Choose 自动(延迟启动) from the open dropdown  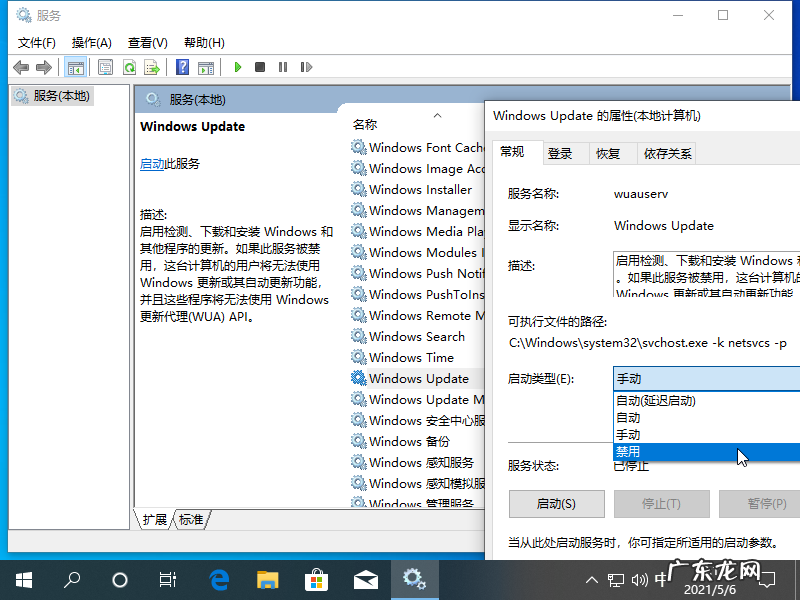[x=660, y=399]
